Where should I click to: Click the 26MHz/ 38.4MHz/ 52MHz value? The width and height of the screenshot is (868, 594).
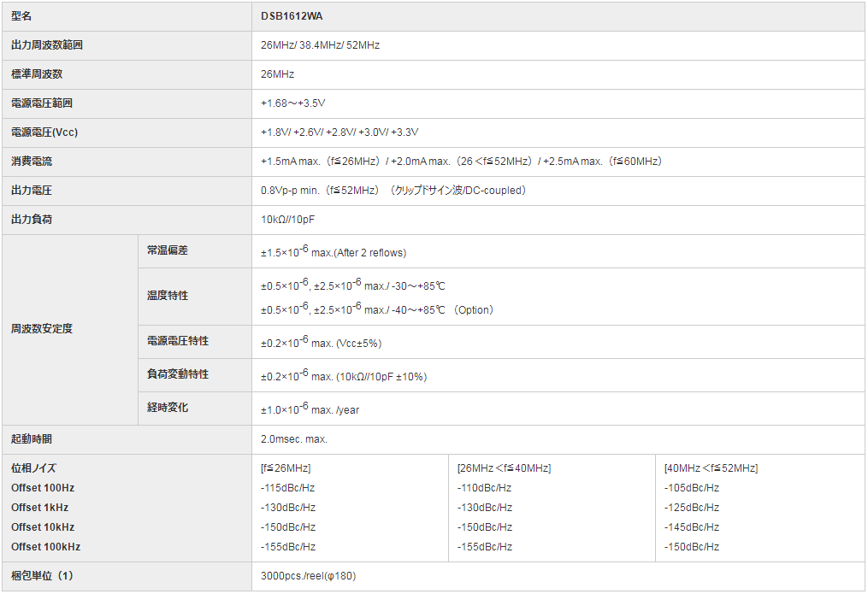coord(320,45)
